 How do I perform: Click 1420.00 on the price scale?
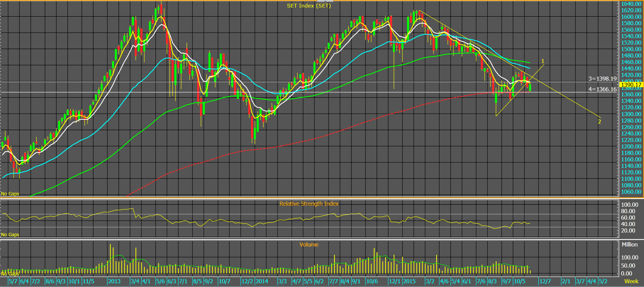(x=631, y=75)
